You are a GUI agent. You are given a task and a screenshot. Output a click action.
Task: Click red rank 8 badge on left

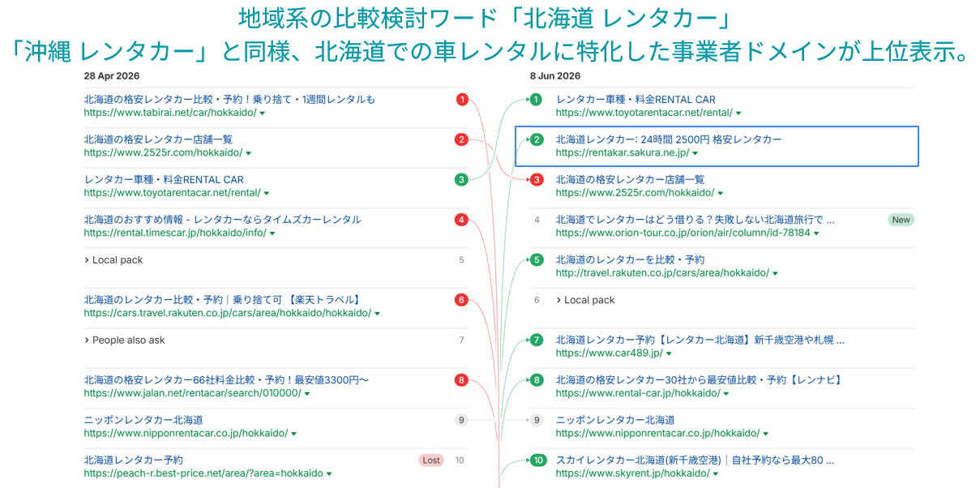click(x=461, y=380)
